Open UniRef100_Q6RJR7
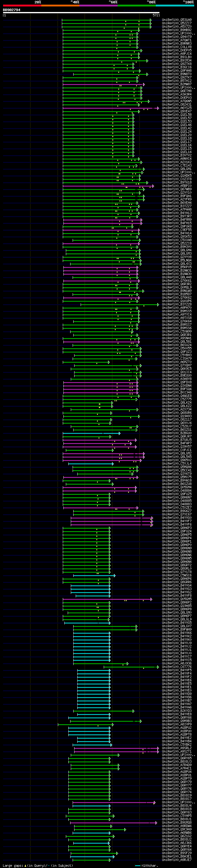This screenshot has height=868, width=197. coord(177,436)
